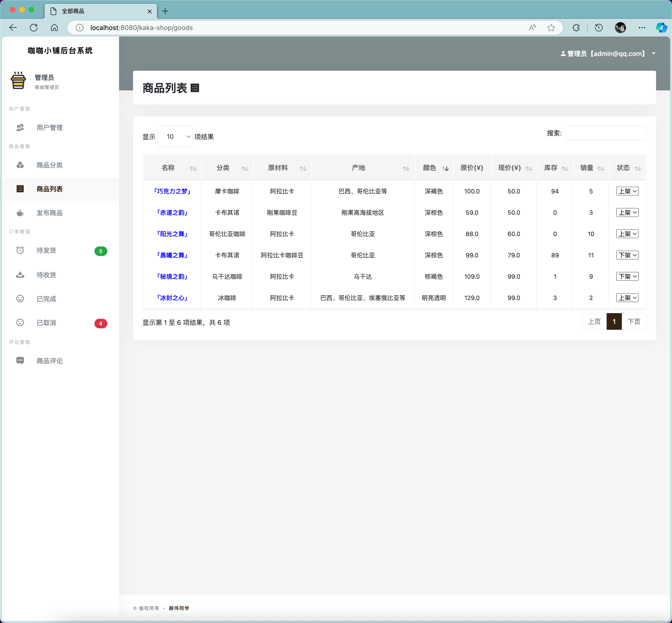Click the 待发货 clock icon
Screen dimensions: 672x623
pyautogui.click(x=20, y=250)
